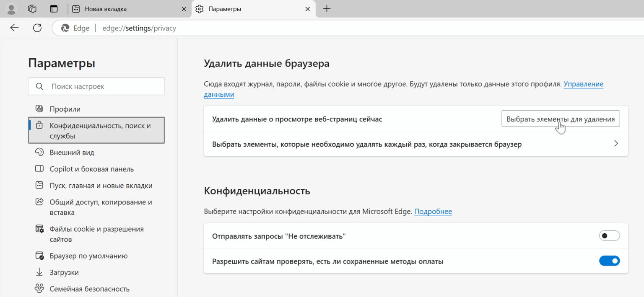Expand items to delete every browser close
Screen dimensions: 644x297
(x=616, y=143)
